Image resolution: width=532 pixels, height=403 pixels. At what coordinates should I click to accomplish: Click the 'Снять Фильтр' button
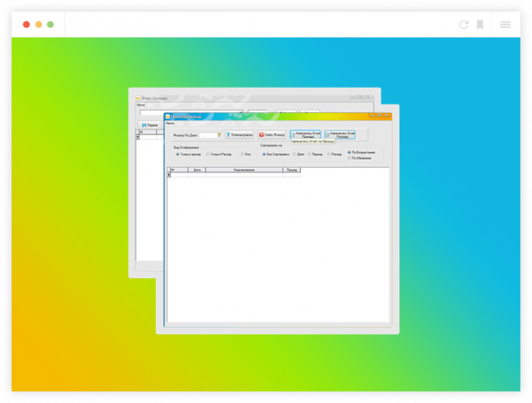pyautogui.click(x=272, y=135)
